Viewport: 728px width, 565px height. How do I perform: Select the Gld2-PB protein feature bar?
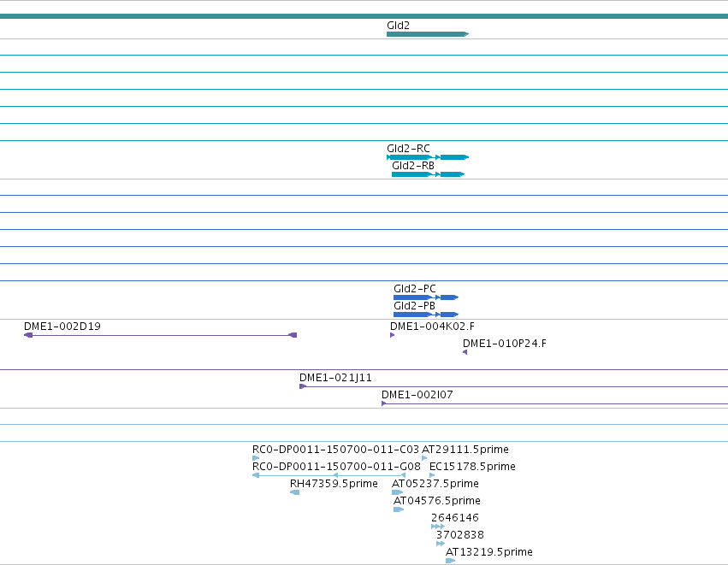(x=426, y=315)
